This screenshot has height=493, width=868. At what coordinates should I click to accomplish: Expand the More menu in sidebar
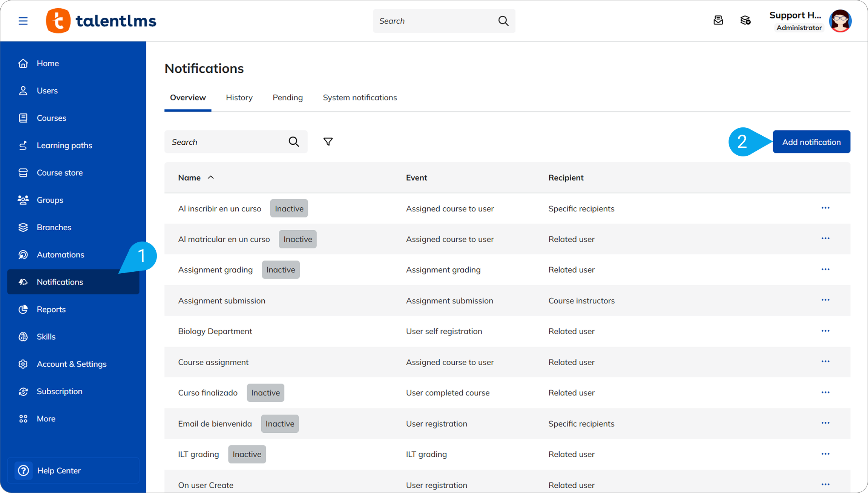(46, 419)
